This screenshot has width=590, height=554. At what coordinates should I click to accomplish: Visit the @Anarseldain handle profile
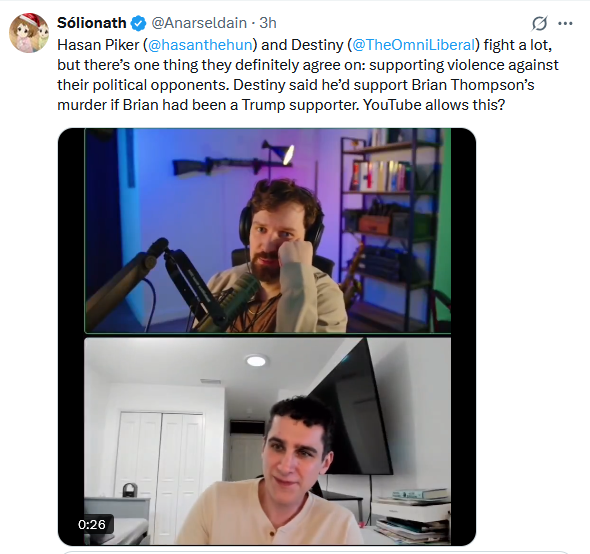click(199, 23)
